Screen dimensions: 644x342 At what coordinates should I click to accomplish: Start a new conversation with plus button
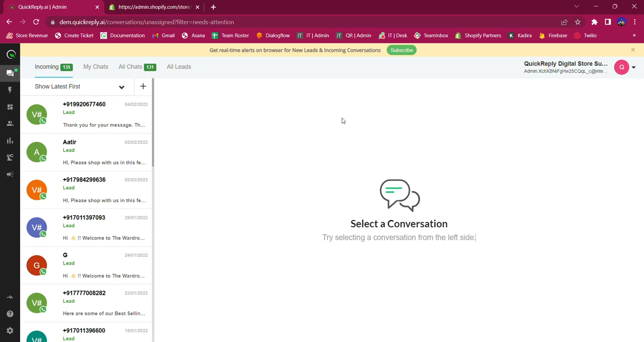pos(143,87)
